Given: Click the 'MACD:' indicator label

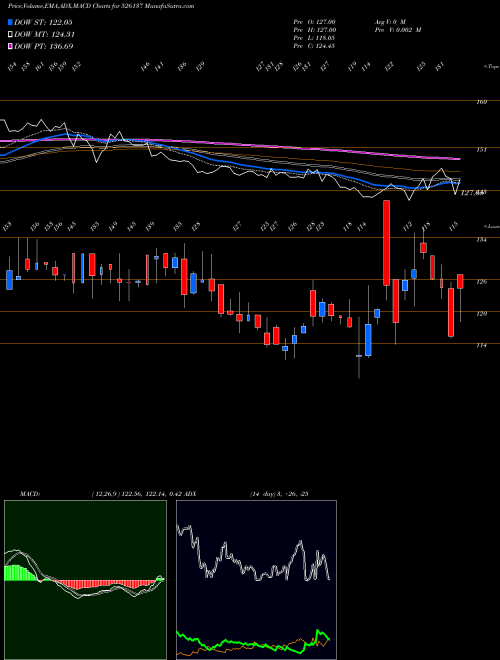Looking at the screenshot, I should point(30,494).
